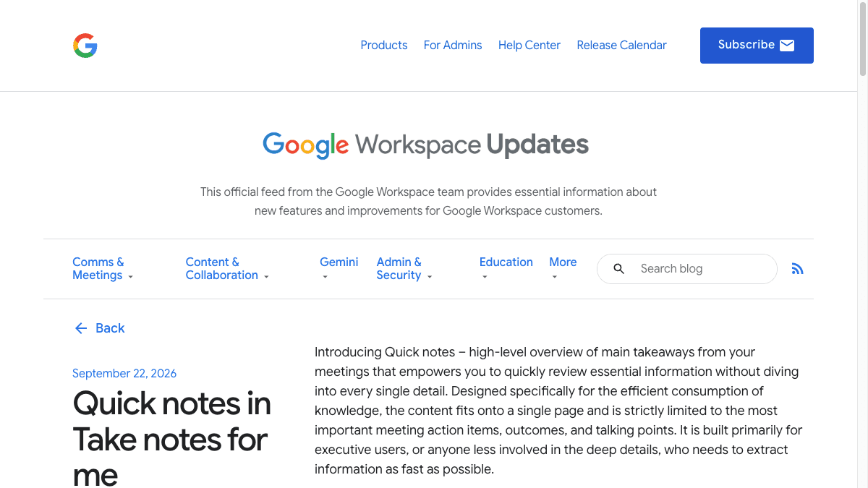The height and width of the screenshot is (488, 868).
Task: Open the Gemini dropdown
Action: [x=339, y=268]
